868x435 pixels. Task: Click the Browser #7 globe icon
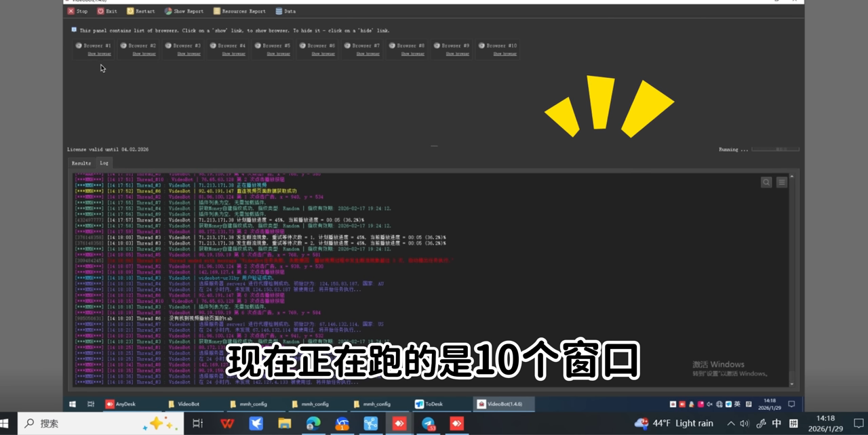348,45
